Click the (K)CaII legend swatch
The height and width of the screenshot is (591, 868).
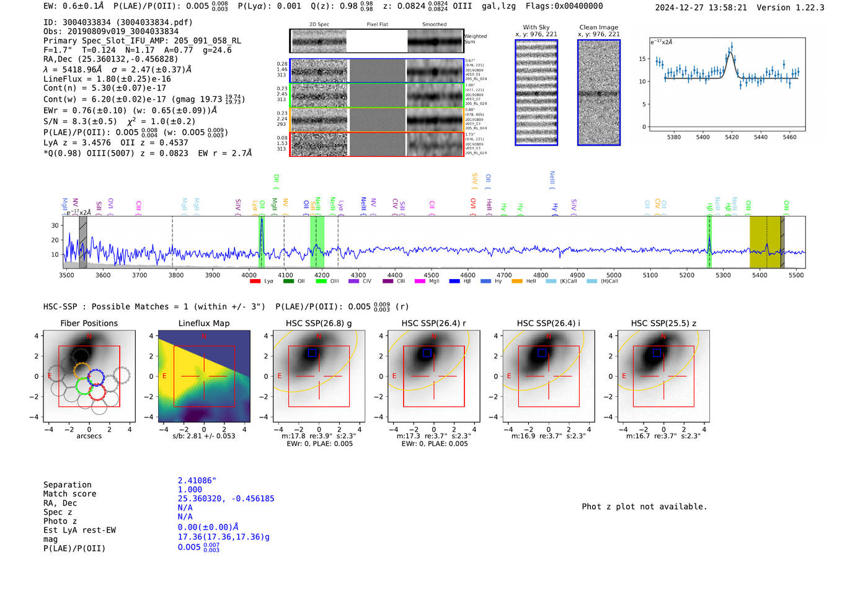point(551,282)
